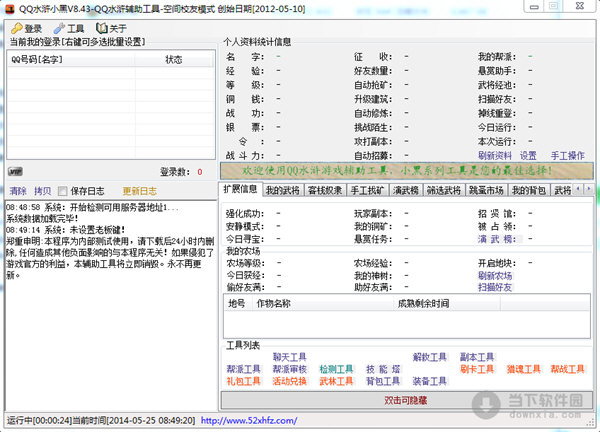This screenshot has width=600, height=432.
Task: Click the blue 演武榜 link in the extended info
Action: (x=497, y=239)
